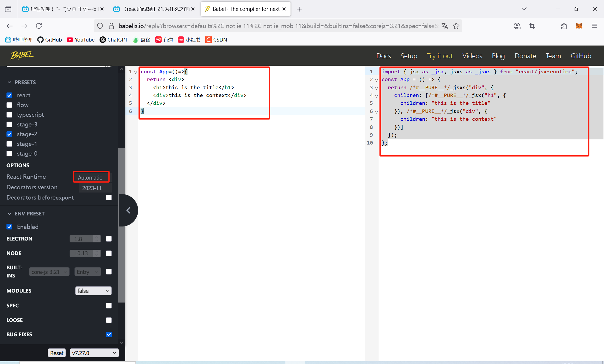This screenshot has width=604, height=364.
Task: Enable the typescript preset checkbox
Action: [x=9, y=115]
